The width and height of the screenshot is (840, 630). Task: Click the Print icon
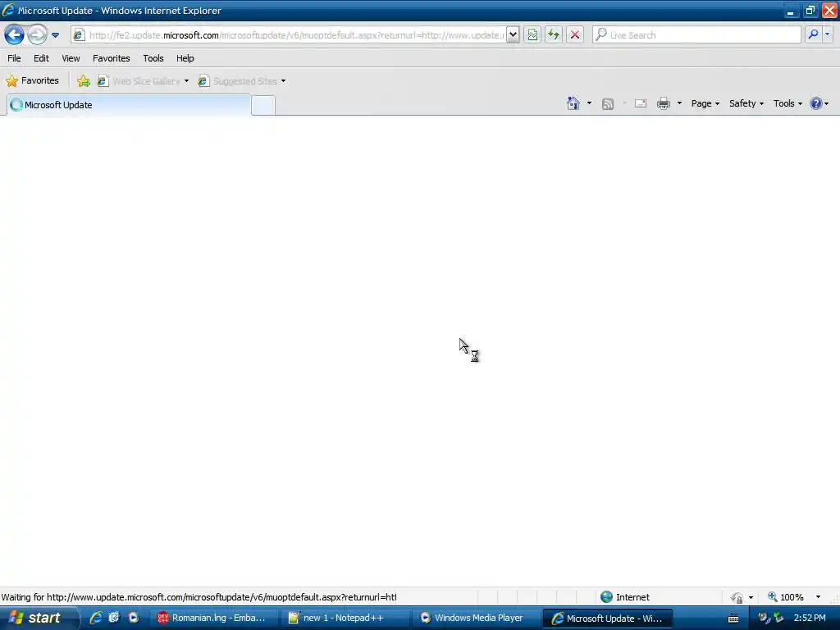click(663, 103)
